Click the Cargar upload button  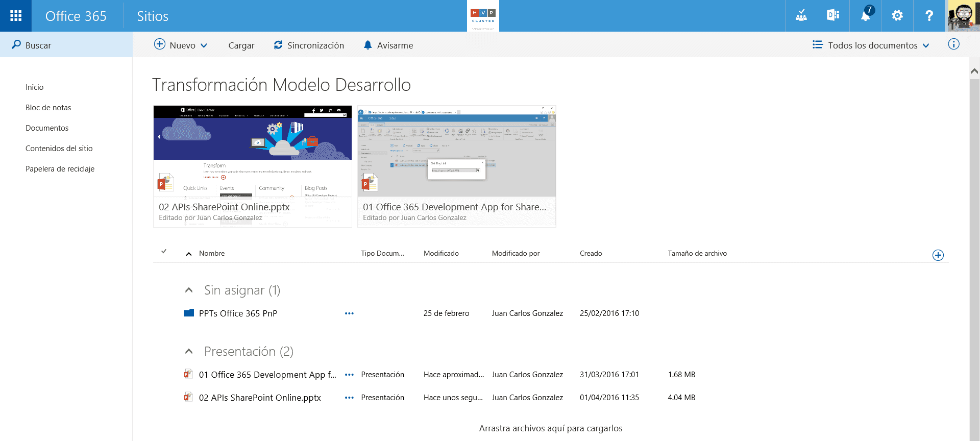[x=241, y=45]
